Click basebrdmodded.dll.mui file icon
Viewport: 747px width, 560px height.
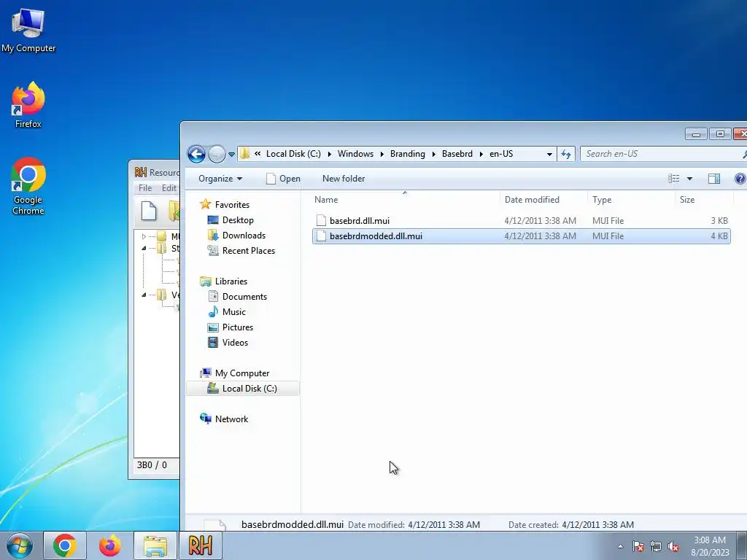321,236
